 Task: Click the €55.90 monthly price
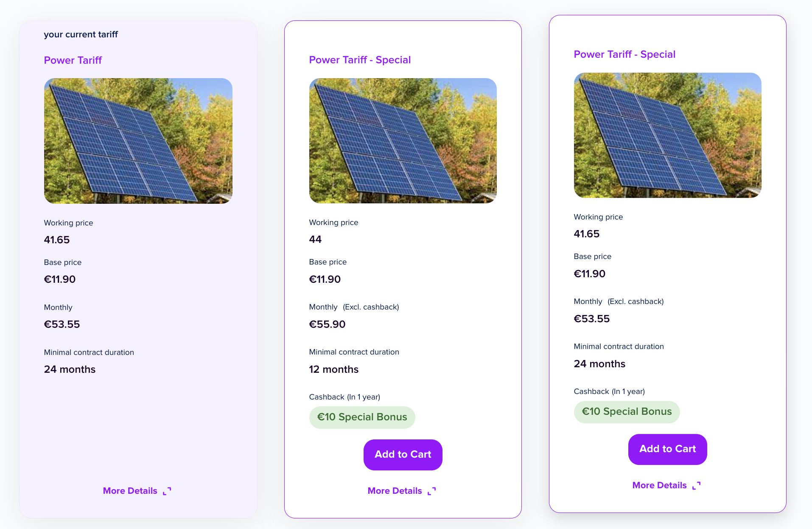click(327, 324)
